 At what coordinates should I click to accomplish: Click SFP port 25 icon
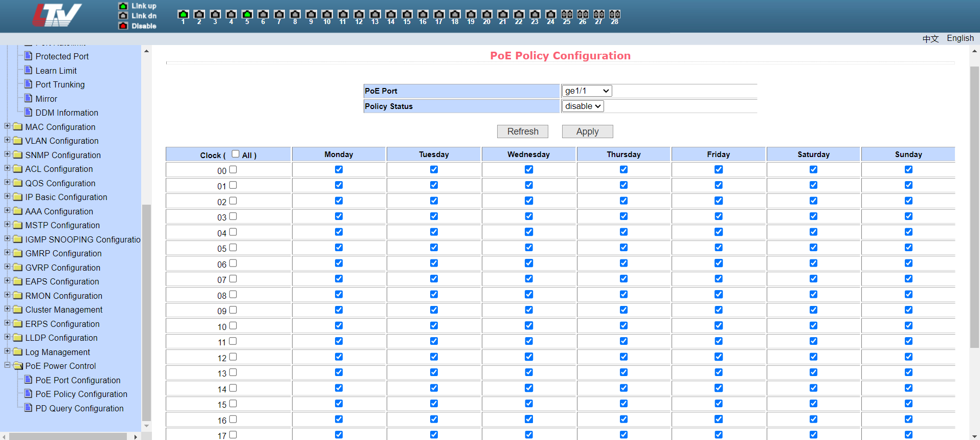point(567,14)
